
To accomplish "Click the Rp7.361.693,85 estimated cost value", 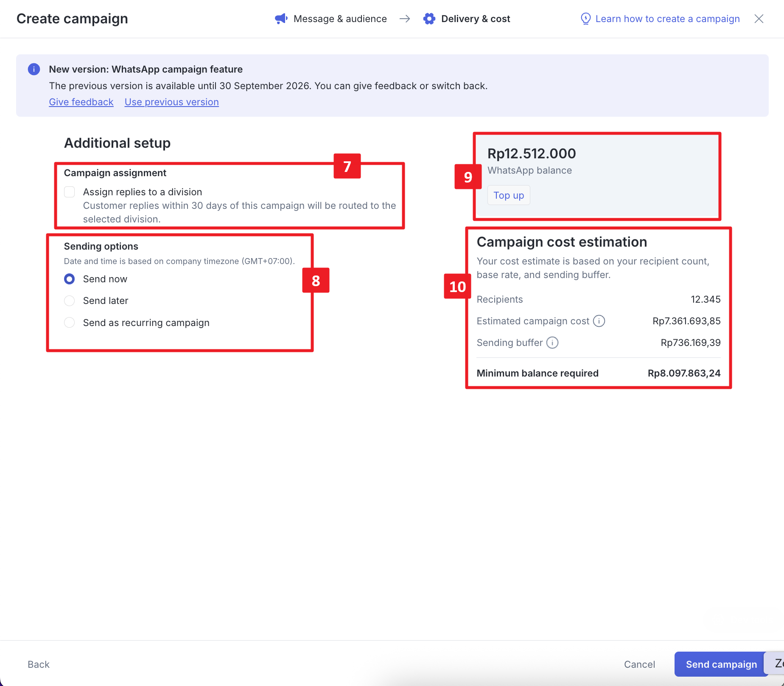I will (686, 321).
